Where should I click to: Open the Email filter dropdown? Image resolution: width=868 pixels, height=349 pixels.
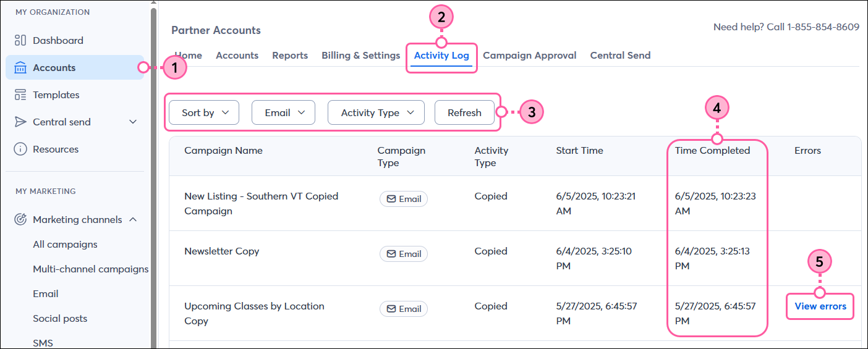click(x=283, y=112)
